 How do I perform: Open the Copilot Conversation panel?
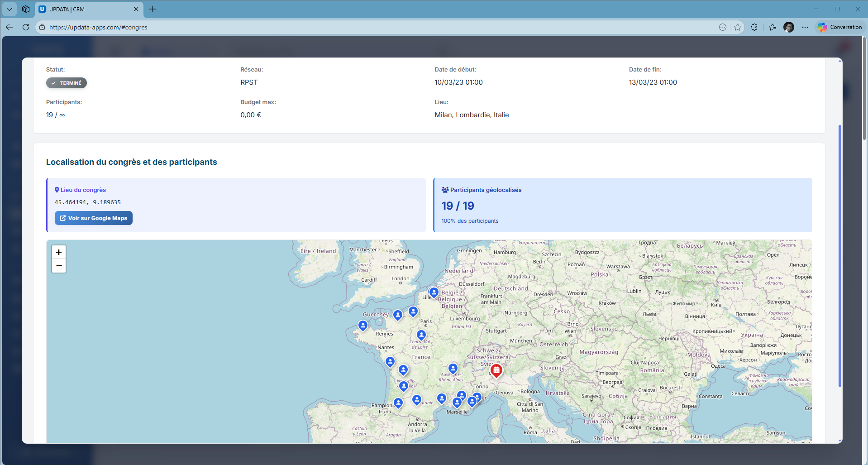tap(840, 27)
